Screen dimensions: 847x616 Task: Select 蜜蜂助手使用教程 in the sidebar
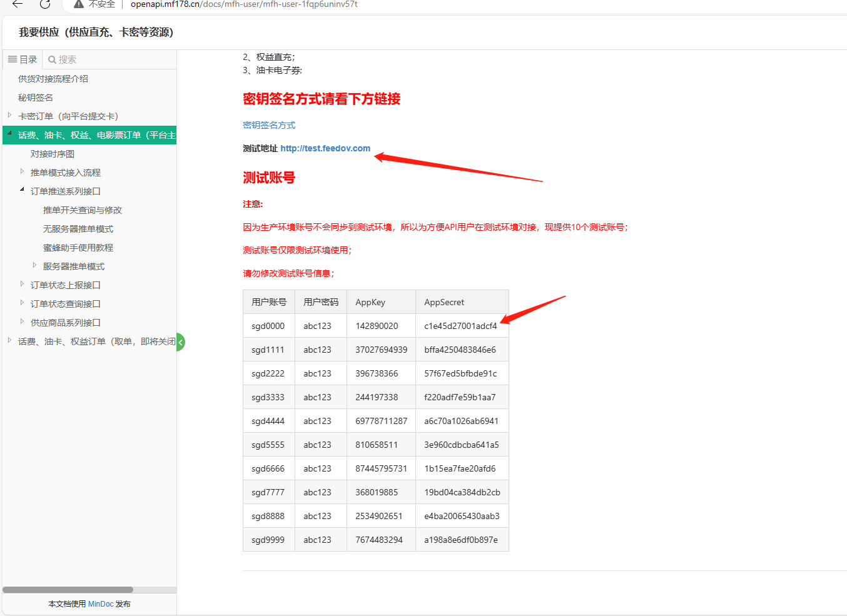78,248
